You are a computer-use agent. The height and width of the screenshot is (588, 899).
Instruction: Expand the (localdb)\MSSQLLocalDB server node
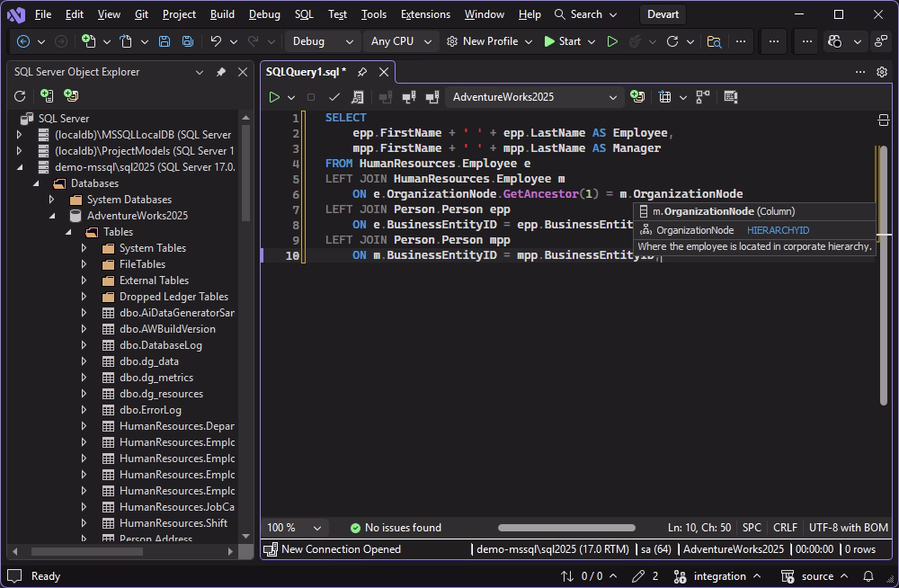click(20, 135)
